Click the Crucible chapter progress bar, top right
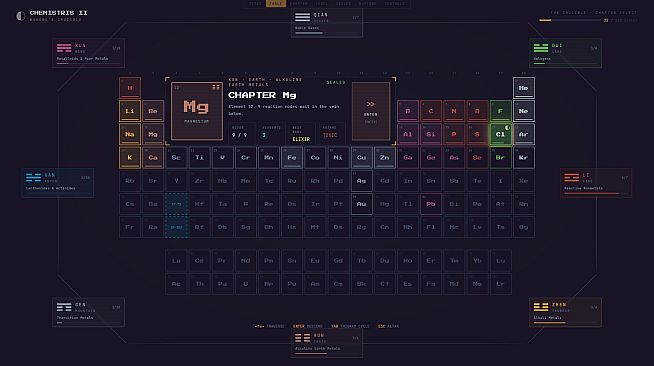Screen dimensions: 654x366 coord(570,20)
